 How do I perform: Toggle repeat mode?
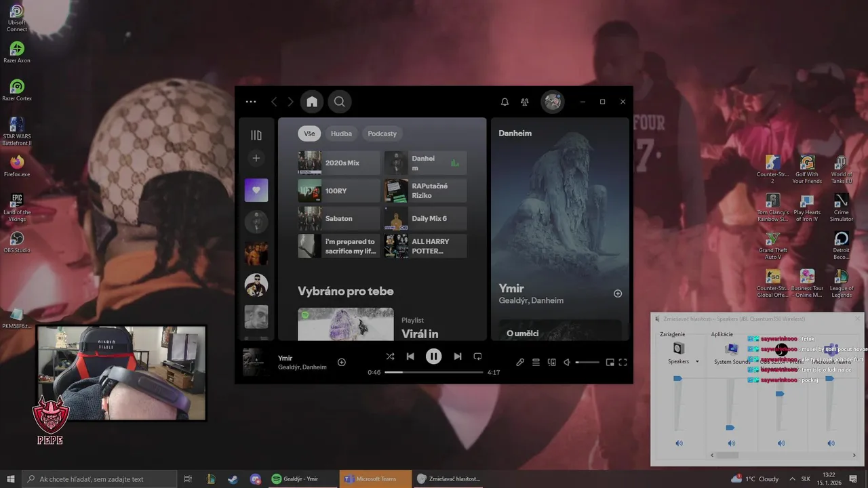click(x=477, y=357)
